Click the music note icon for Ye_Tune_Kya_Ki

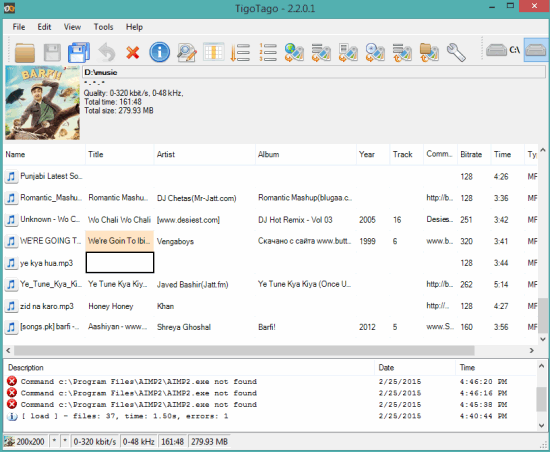click(11, 284)
